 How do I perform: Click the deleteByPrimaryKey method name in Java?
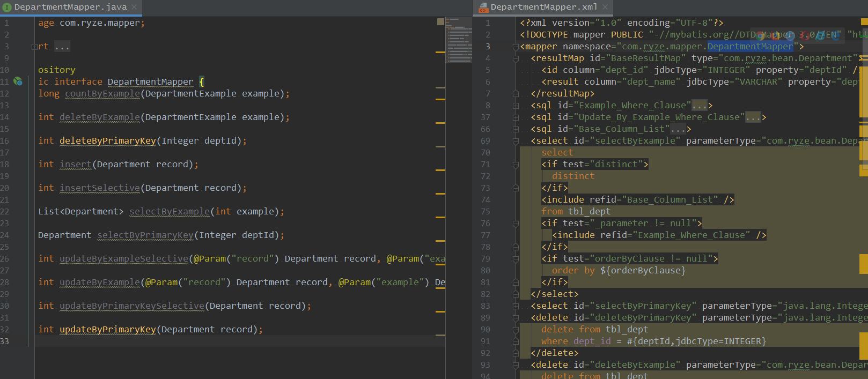pos(108,141)
